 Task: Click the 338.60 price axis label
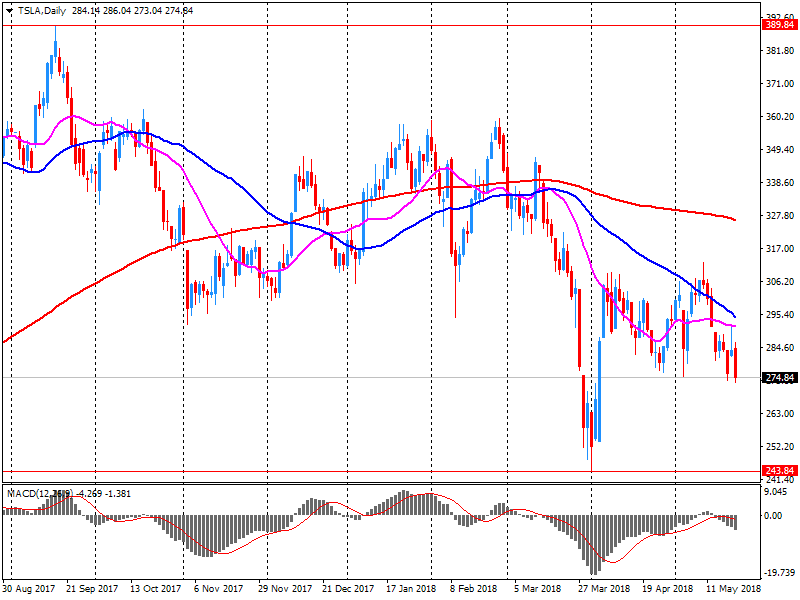tap(778, 183)
